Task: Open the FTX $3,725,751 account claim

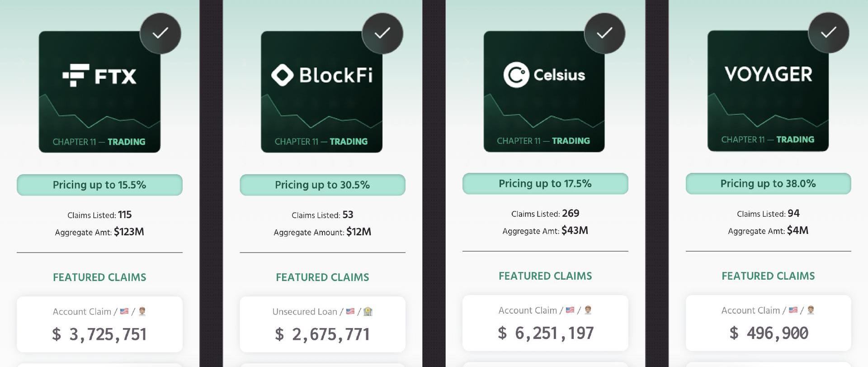Action: coord(99,324)
